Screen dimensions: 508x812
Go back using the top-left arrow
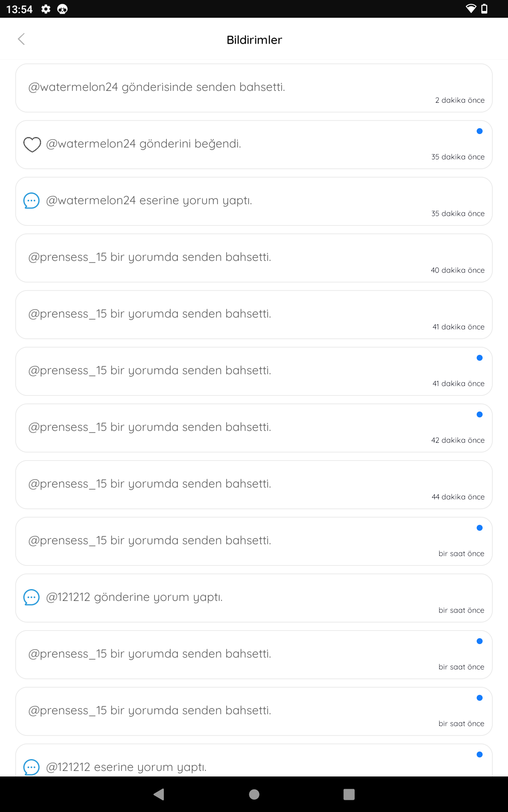pyautogui.click(x=21, y=39)
